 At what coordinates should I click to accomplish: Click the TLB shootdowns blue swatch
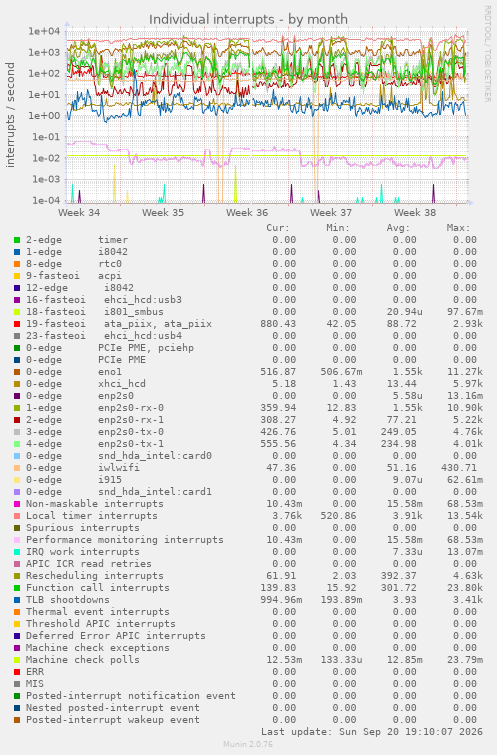coord(17,600)
